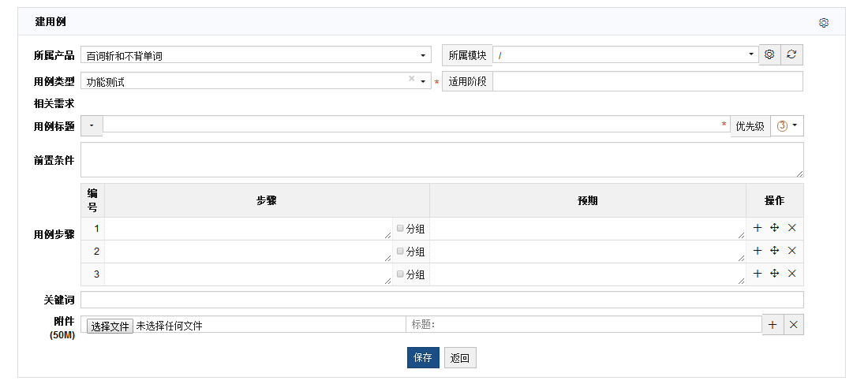The image size is (868, 388).
Task: Check 分组 for step 3
Action: [x=400, y=274]
